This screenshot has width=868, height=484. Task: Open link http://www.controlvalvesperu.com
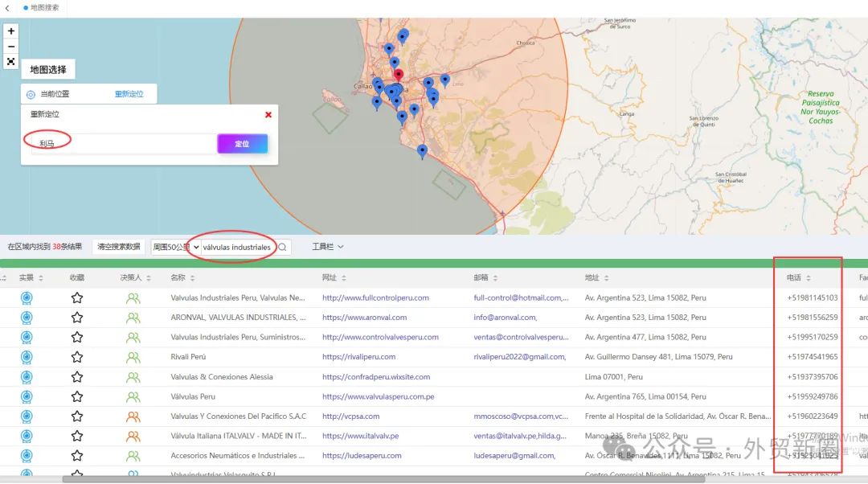pos(380,337)
